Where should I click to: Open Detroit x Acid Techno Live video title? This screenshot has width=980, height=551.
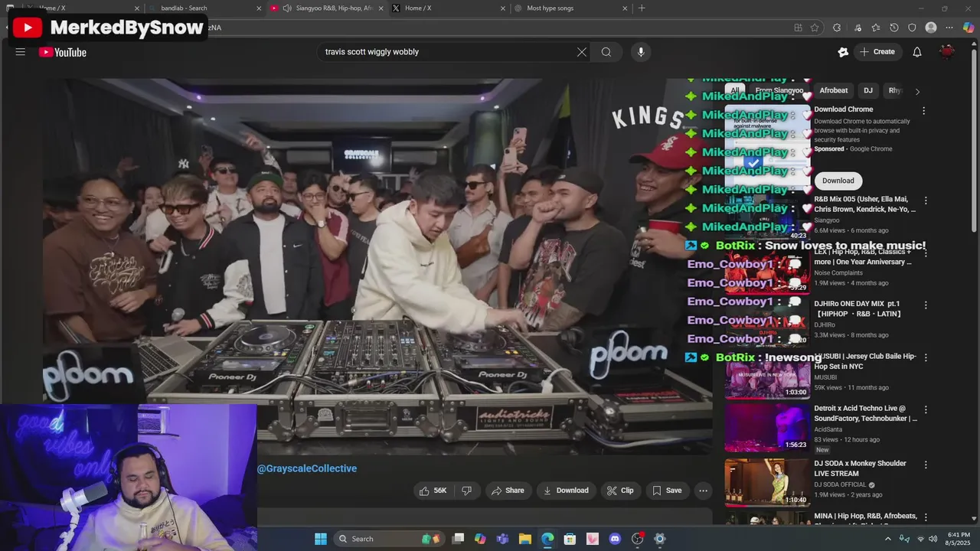(x=865, y=413)
